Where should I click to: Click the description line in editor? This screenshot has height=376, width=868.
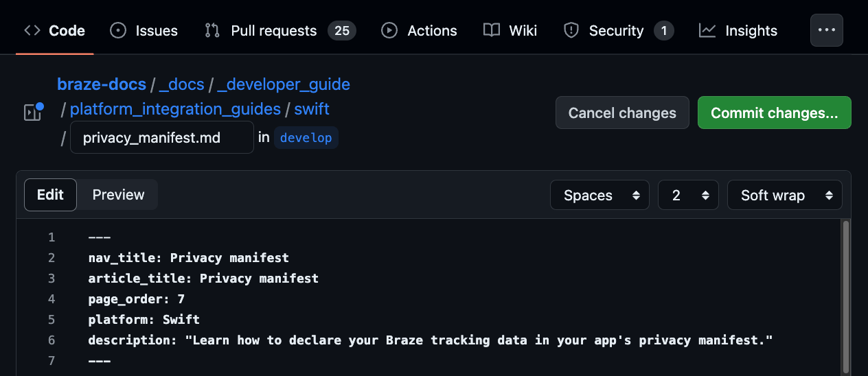(x=431, y=340)
